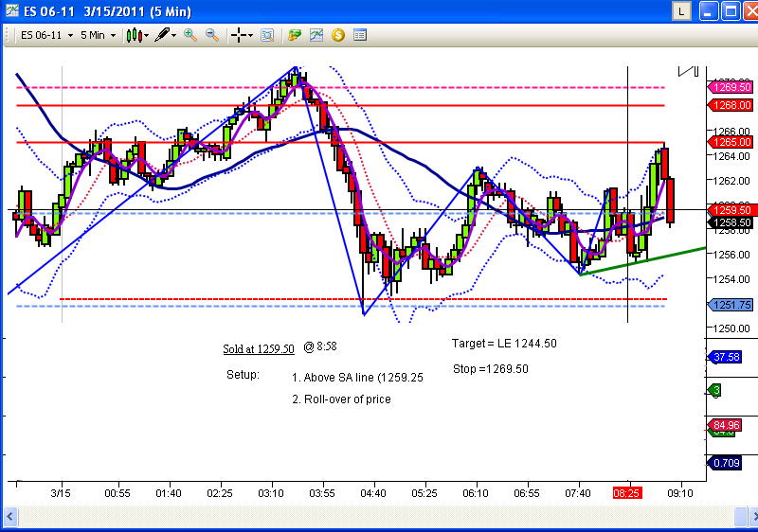Viewport: 758px width, 532px height.
Task: Click the 3/15 date label on time axis
Action: coord(61,493)
